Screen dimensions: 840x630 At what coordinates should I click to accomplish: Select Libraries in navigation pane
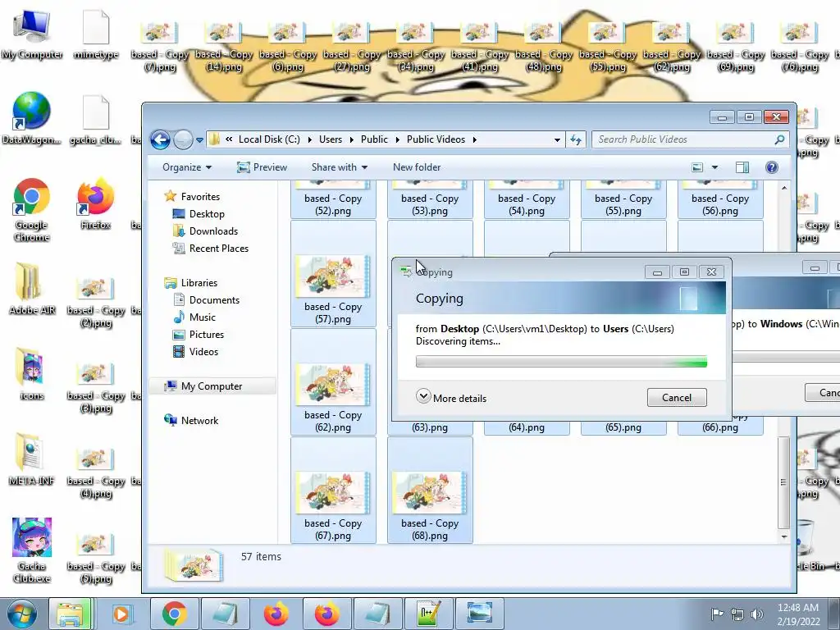point(199,283)
